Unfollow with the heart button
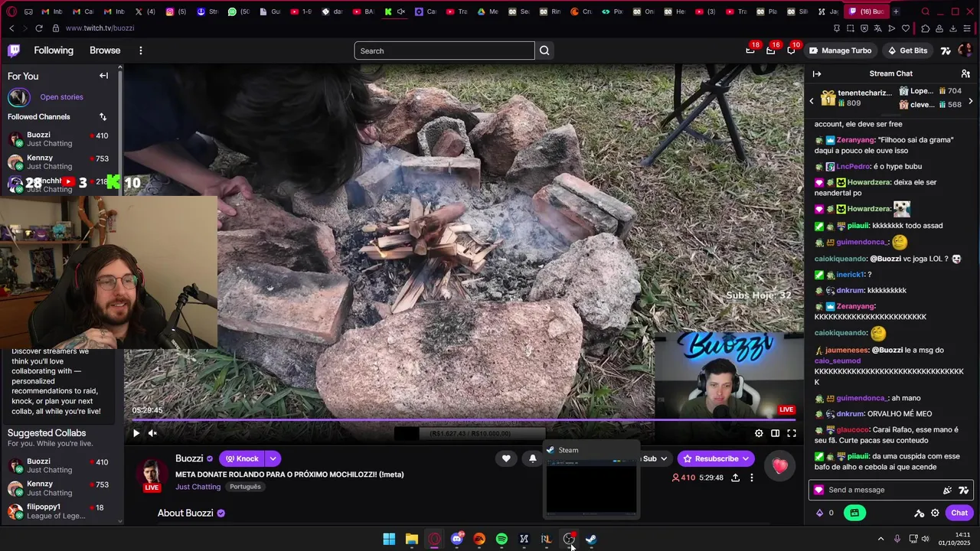 pos(506,458)
